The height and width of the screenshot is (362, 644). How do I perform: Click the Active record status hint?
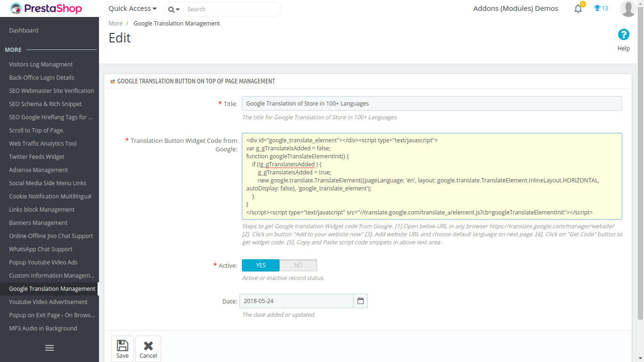(x=283, y=278)
